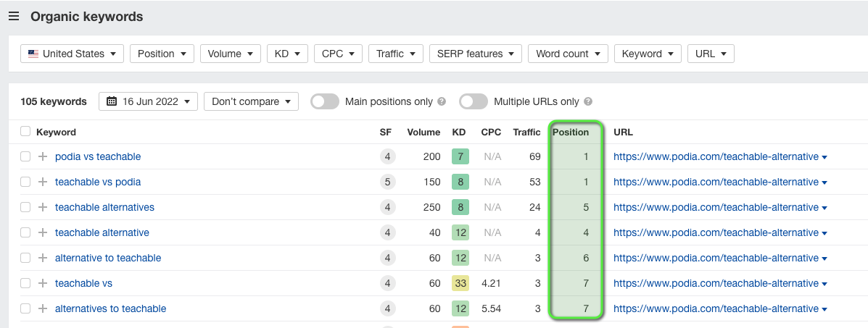The height and width of the screenshot is (328, 868).
Task: Check the select-all checkbox beside Keyword header
Action: click(25, 132)
